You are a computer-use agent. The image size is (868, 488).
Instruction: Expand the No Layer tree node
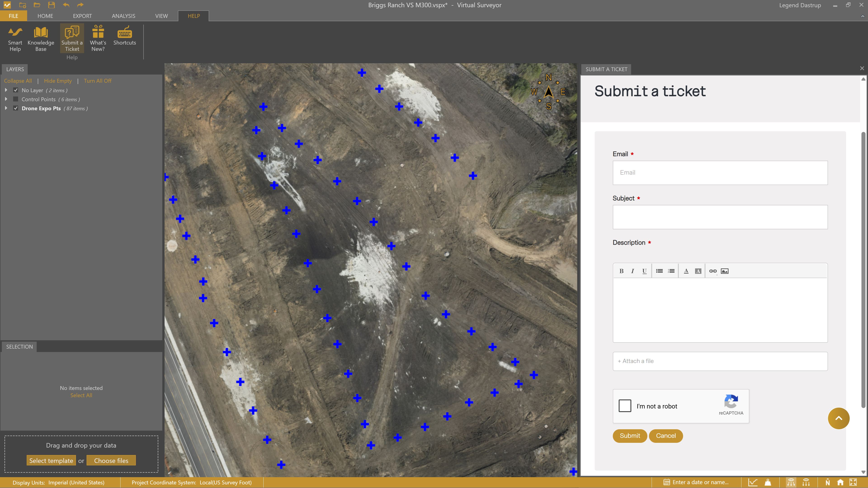[x=6, y=90]
